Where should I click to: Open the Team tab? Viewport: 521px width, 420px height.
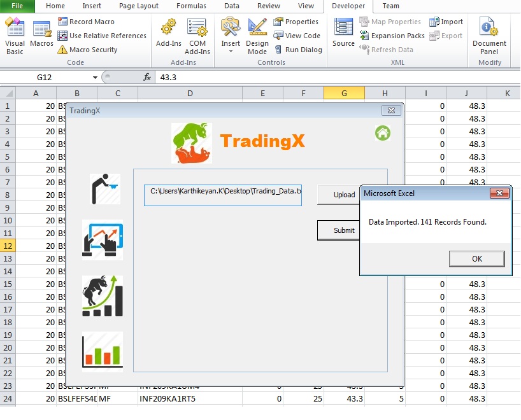pyautogui.click(x=391, y=6)
